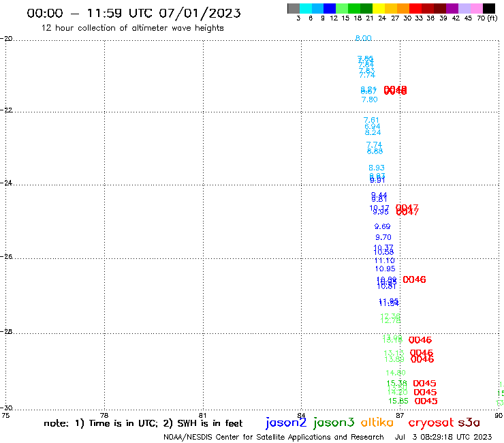Select the 9.69 wave height reading
The width and height of the screenshot is (504, 443).
[382, 226]
